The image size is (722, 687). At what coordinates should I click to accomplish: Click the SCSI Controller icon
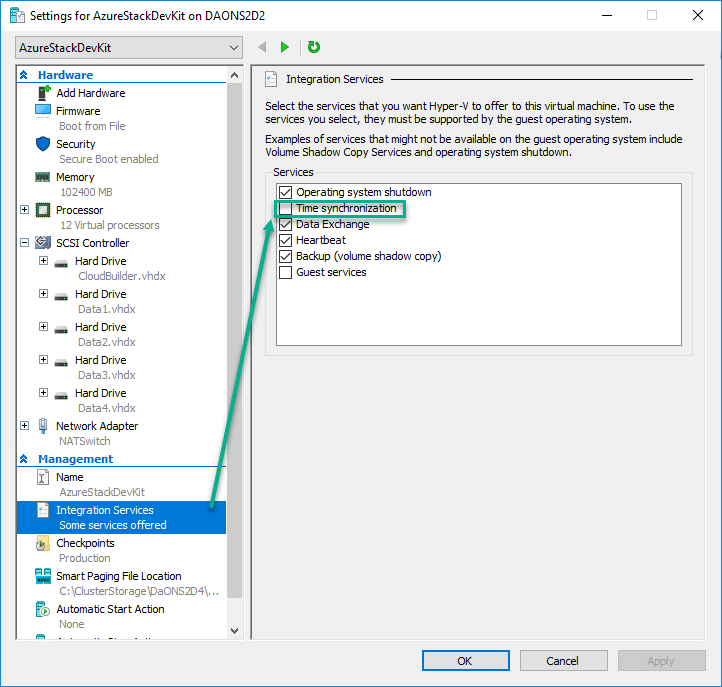(x=43, y=243)
